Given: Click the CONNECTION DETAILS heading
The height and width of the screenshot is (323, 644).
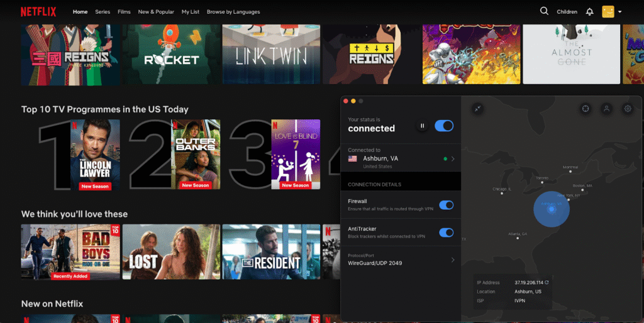Looking at the screenshot, I should point(375,184).
